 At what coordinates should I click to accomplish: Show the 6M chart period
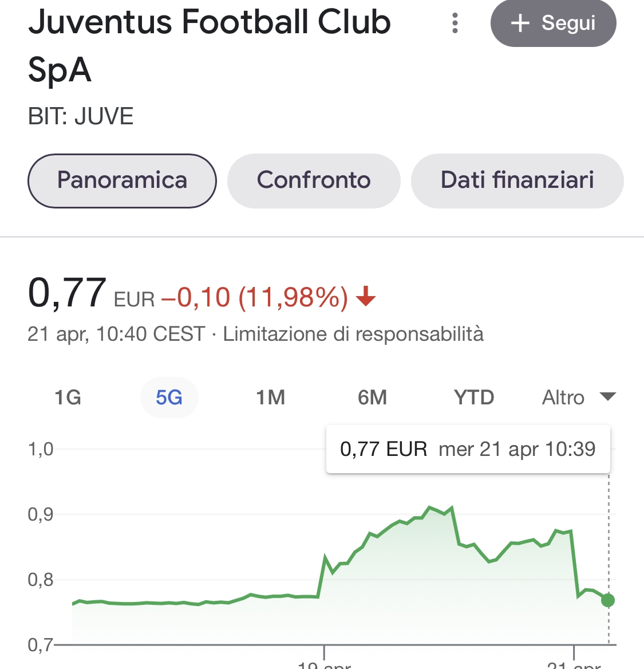tap(372, 398)
